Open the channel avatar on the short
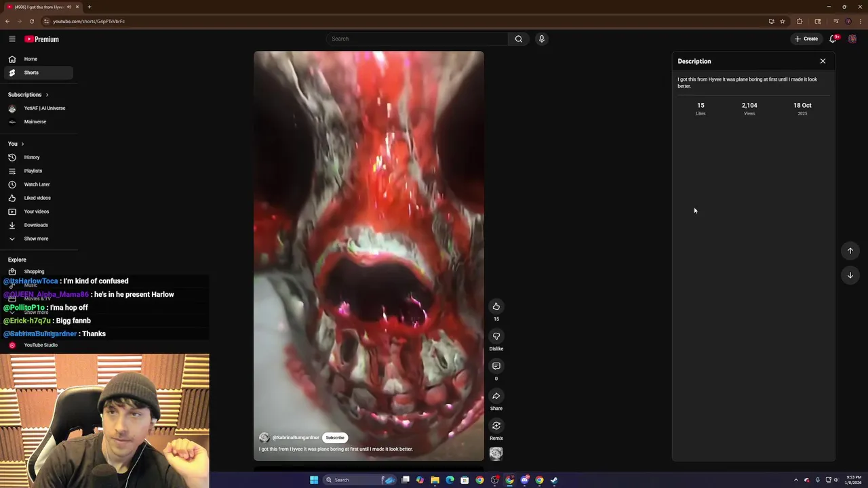The width and height of the screenshot is (868, 488). pos(264,438)
